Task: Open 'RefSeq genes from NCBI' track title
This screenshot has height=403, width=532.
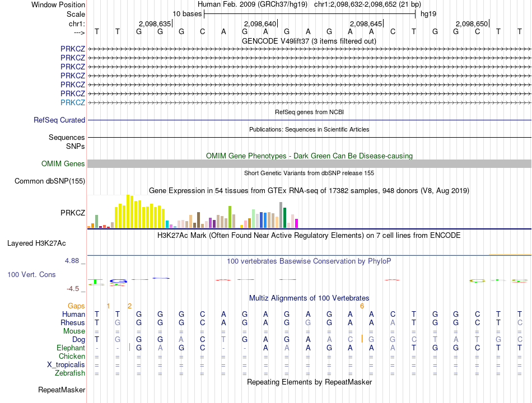Action: 309,112
